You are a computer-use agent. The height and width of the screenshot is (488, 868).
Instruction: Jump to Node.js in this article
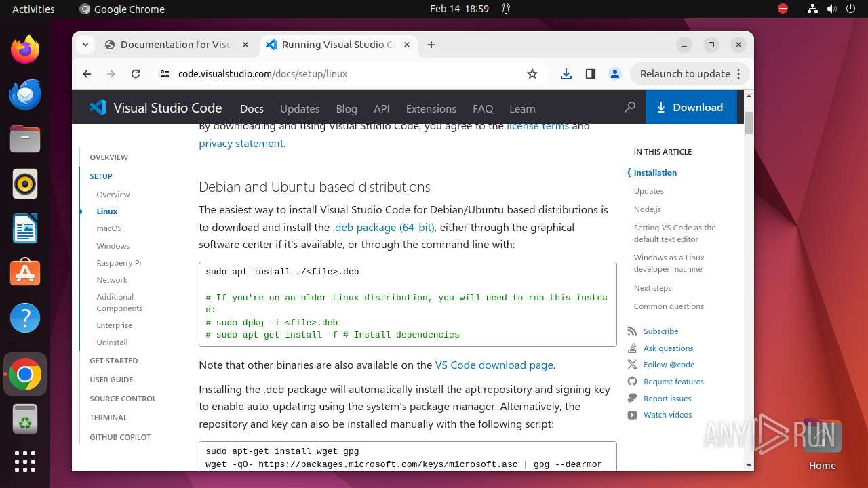tap(647, 209)
